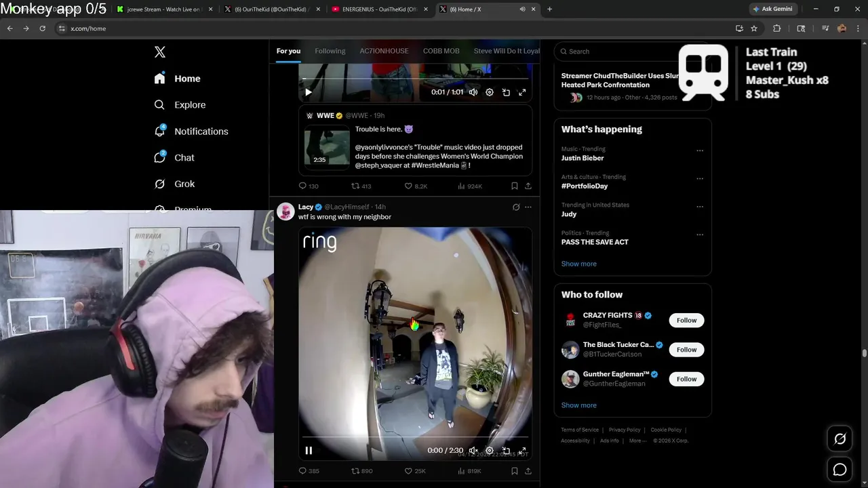Follow CRAZY FIGHTS account
The height and width of the screenshot is (488, 868).
coord(686,321)
